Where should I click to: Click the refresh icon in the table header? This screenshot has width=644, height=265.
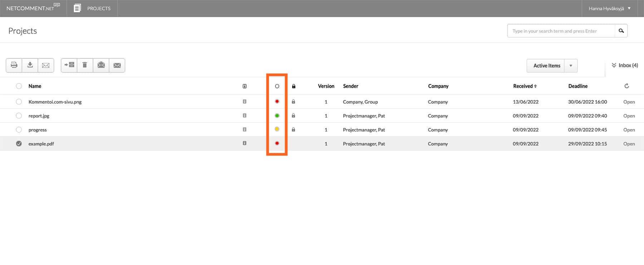coord(626,86)
